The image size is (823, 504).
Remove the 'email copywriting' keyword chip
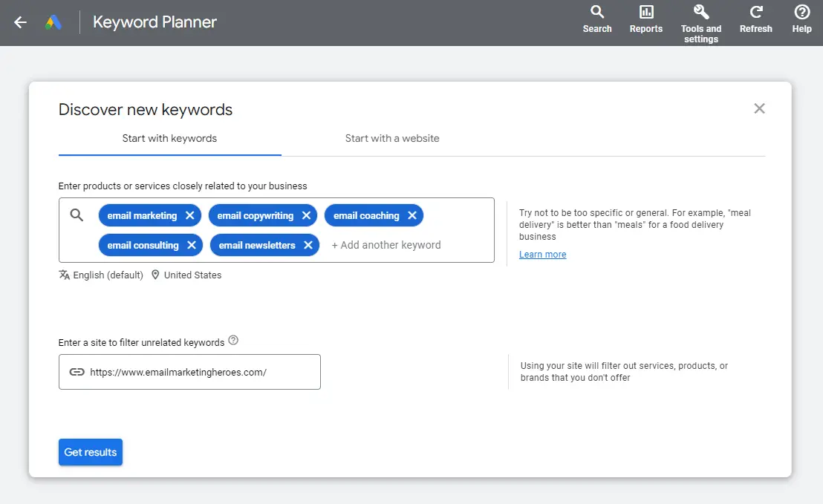coord(307,215)
